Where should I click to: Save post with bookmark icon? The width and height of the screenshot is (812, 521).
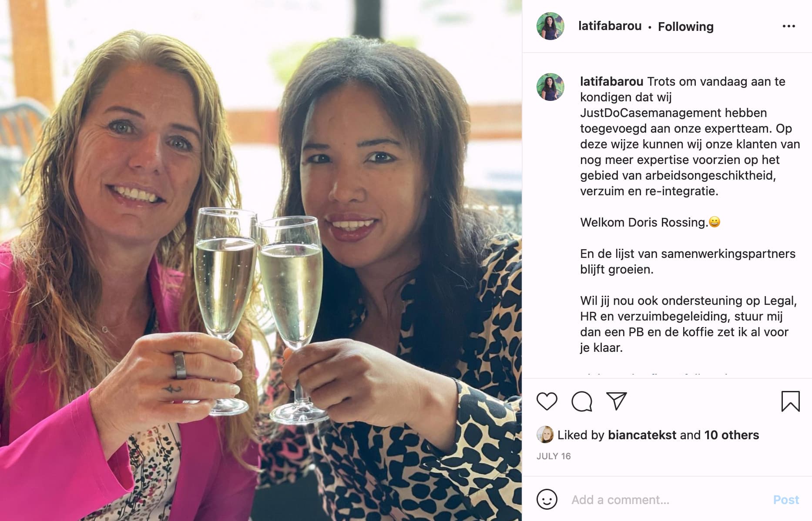[x=790, y=401]
